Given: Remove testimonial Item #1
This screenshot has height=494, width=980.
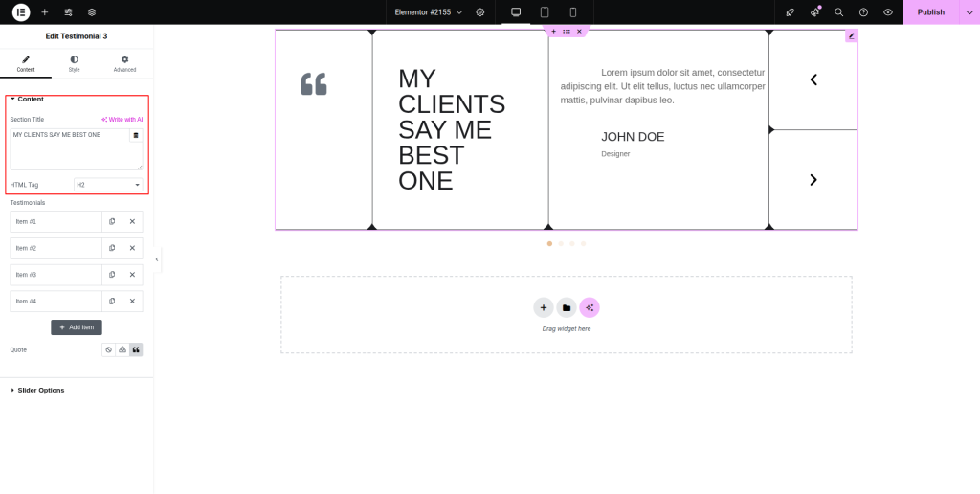Looking at the screenshot, I should [x=132, y=221].
